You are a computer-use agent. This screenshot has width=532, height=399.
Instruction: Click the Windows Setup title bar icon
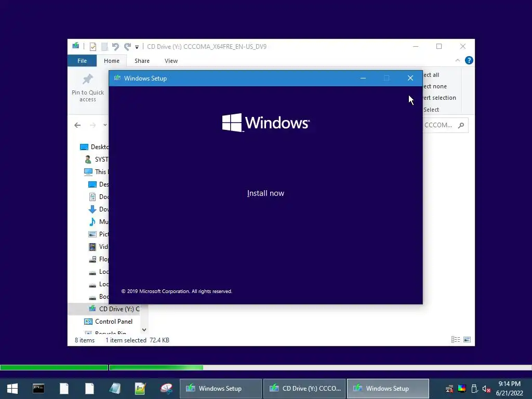click(x=117, y=78)
